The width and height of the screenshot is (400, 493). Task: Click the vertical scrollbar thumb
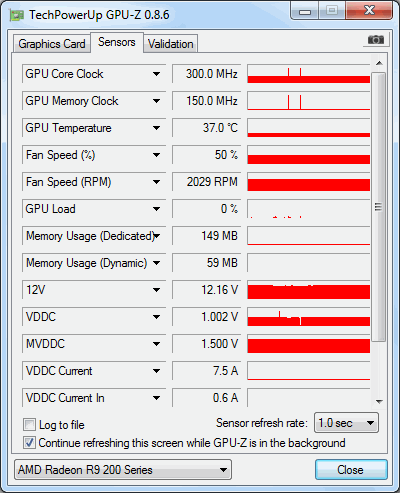point(379,207)
